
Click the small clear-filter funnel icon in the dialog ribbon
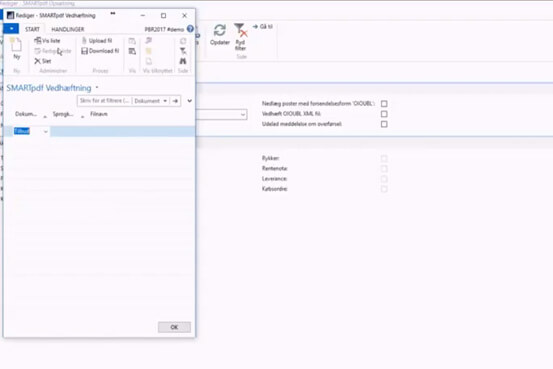click(x=183, y=51)
